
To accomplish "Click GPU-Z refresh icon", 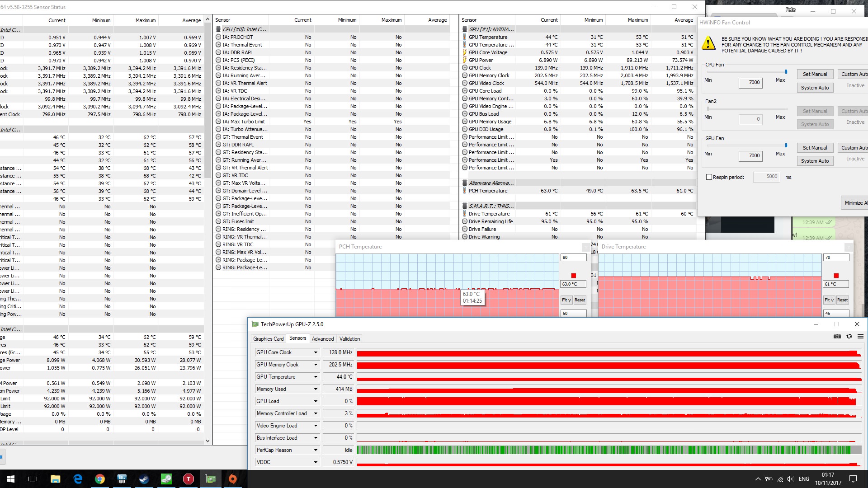I will (849, 336).
